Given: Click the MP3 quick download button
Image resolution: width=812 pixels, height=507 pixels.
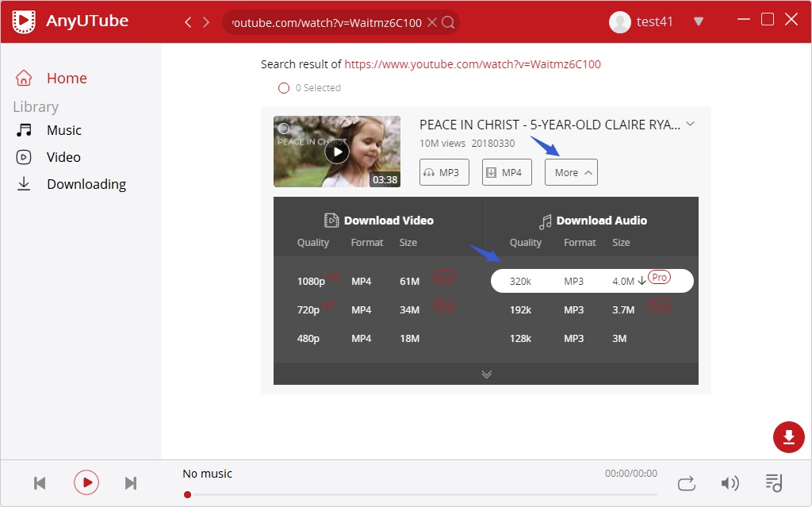Looking at the screenshot, I should (x=443, y=172).
